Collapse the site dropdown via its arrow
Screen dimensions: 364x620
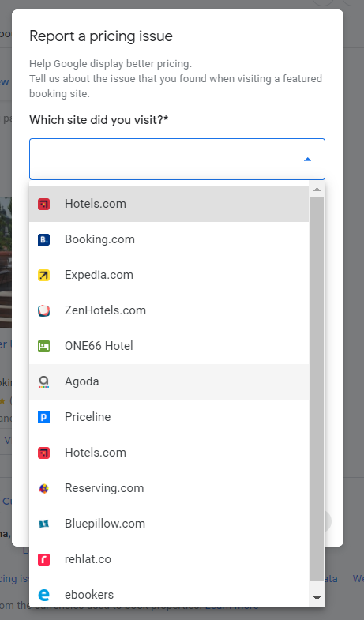(307, 160)
